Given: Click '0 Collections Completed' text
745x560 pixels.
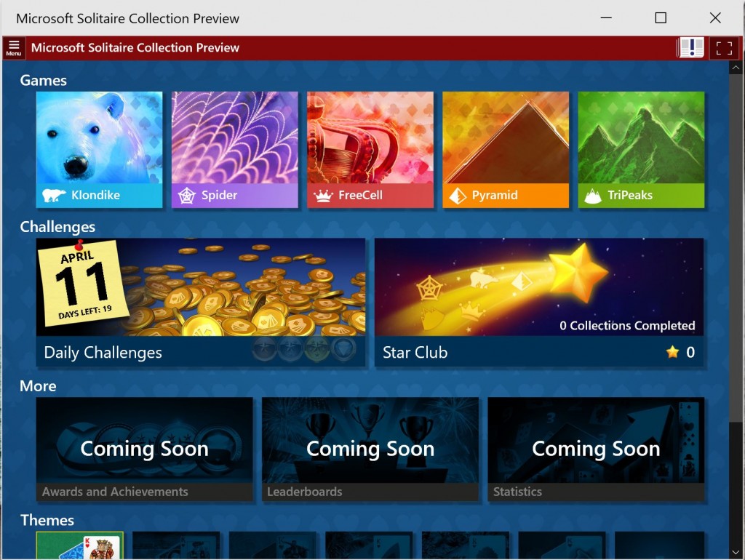Looking at the screenshot, I should pos(627,325).
